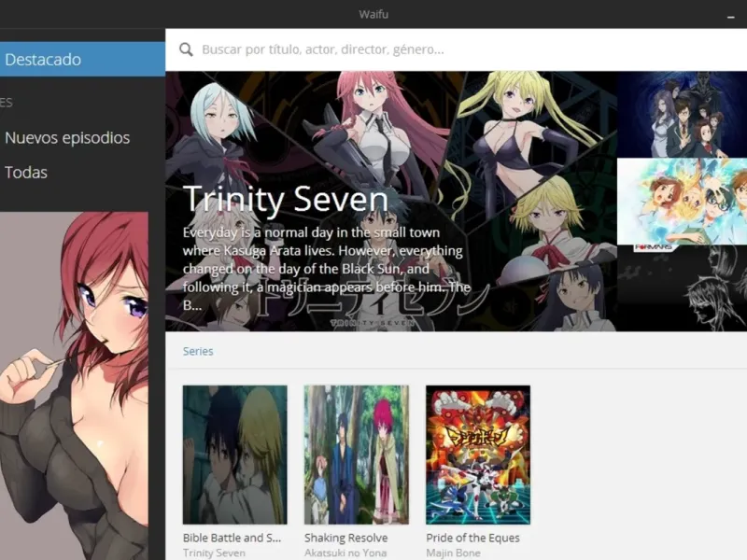Open the Bible Battle episode thumbnail
Screen dimensions: 747x560
pos(235,455)
